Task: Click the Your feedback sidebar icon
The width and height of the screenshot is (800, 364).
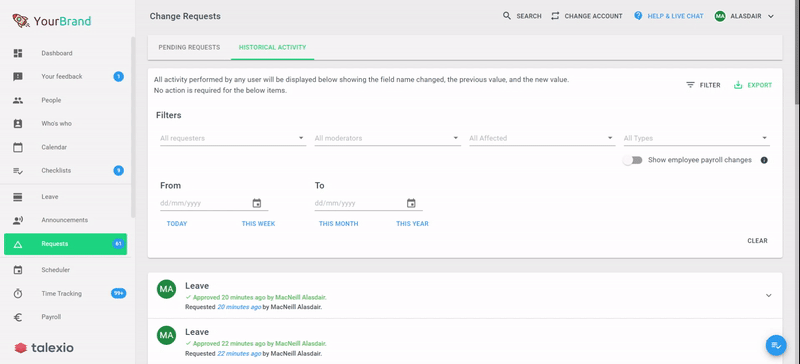Action: [x=18, y=77]
